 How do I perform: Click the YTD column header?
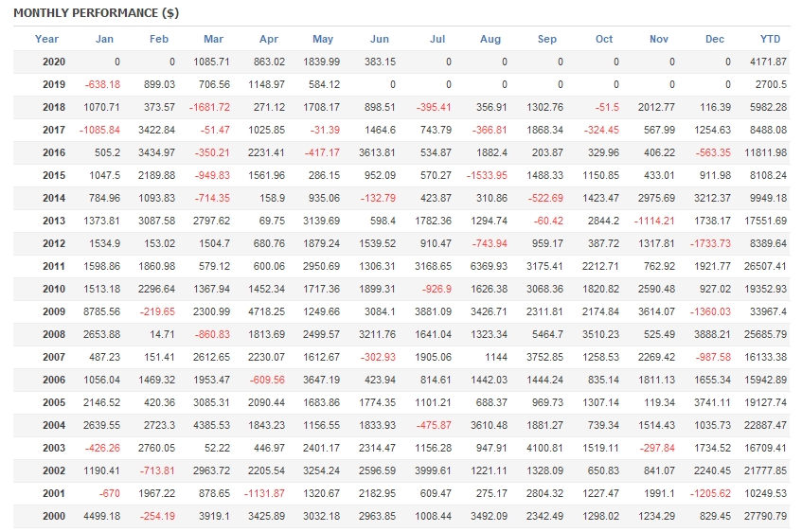[x=770, y=39]
